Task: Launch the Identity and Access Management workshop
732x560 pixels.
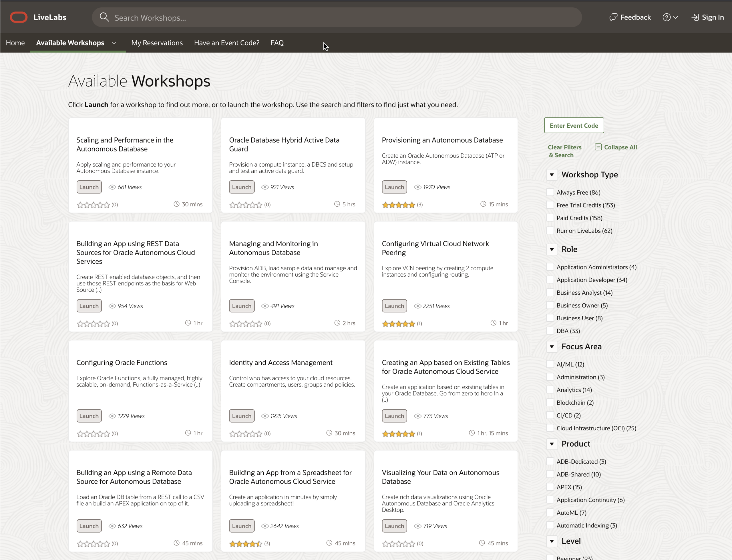Action: [x=242, y=416]
